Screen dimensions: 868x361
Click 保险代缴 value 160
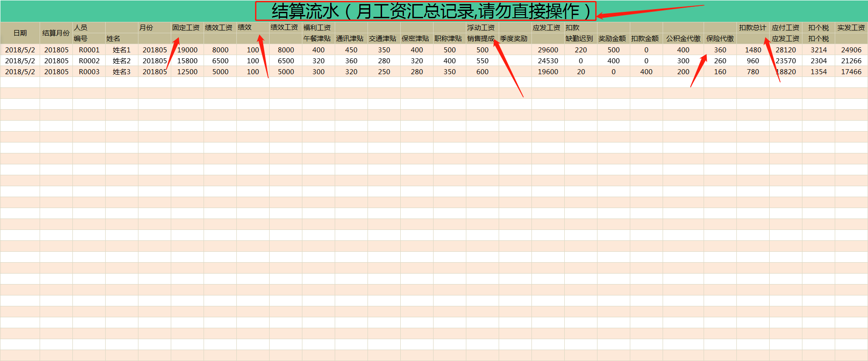[720, 71]
